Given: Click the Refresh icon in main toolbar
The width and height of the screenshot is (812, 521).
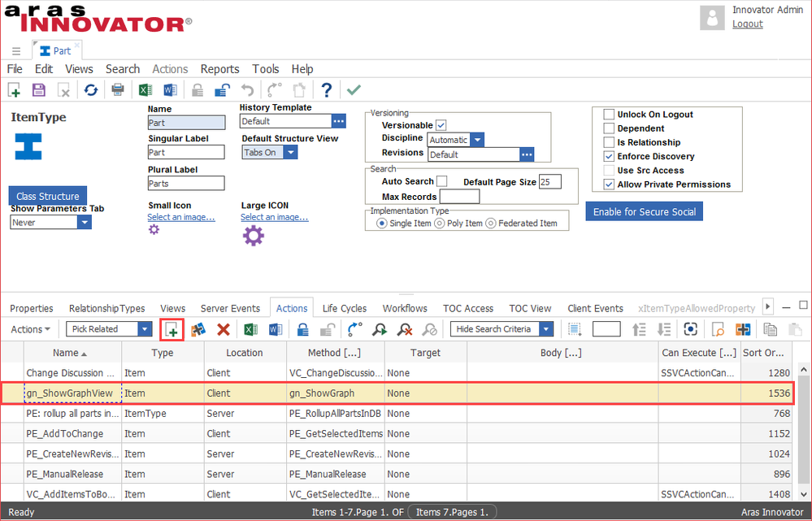Looking at the screenshot, I should click(x=91, y=90).
